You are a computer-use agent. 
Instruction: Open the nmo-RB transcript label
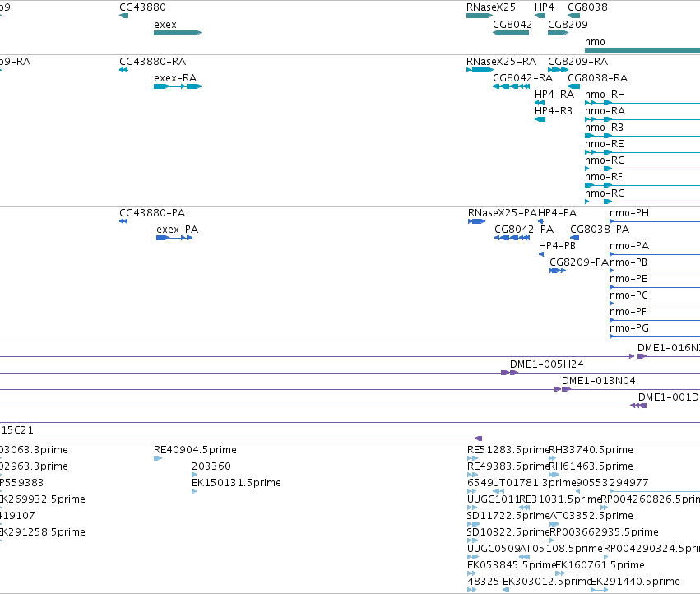(x=604, y=128)
